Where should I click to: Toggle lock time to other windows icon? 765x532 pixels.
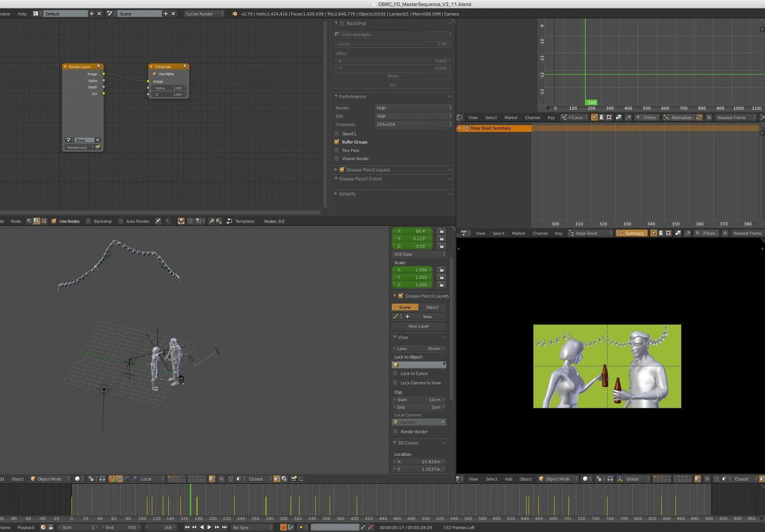(x=51, y=527)
